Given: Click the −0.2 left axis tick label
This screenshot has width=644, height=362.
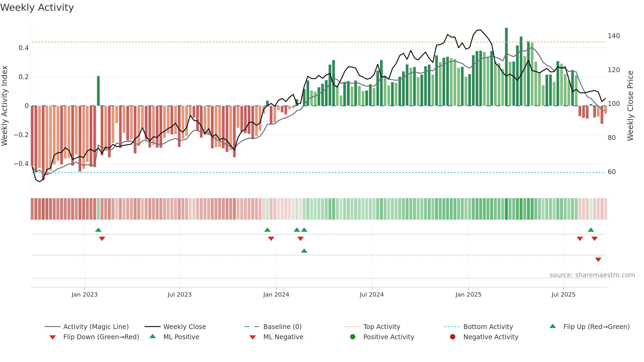Looking at the screenshot, I should pos(21,135).
